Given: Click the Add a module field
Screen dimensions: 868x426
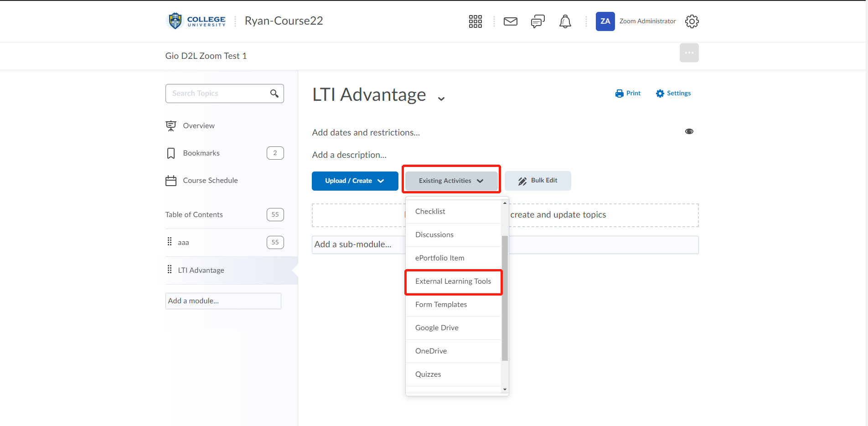Looking at the screenshot, I should click(x=223, y=301).
